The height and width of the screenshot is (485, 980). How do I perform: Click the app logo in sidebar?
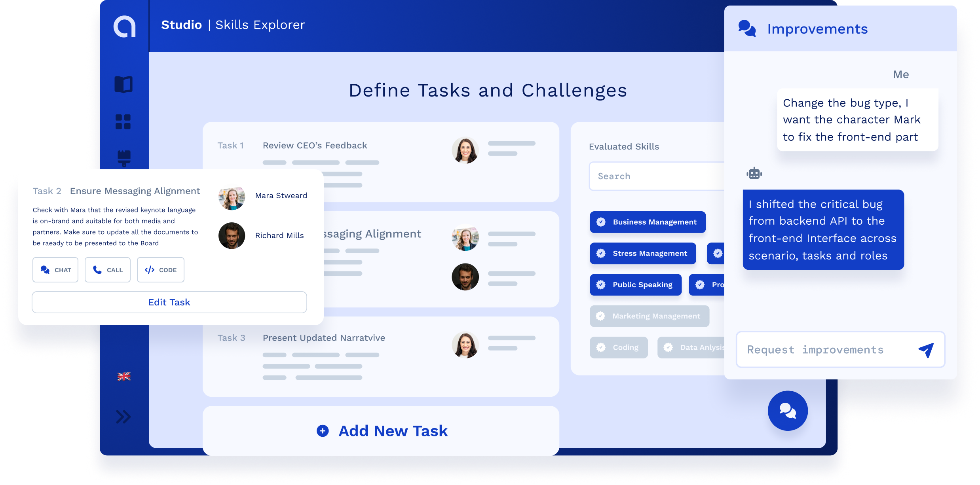tap(124, 27)
